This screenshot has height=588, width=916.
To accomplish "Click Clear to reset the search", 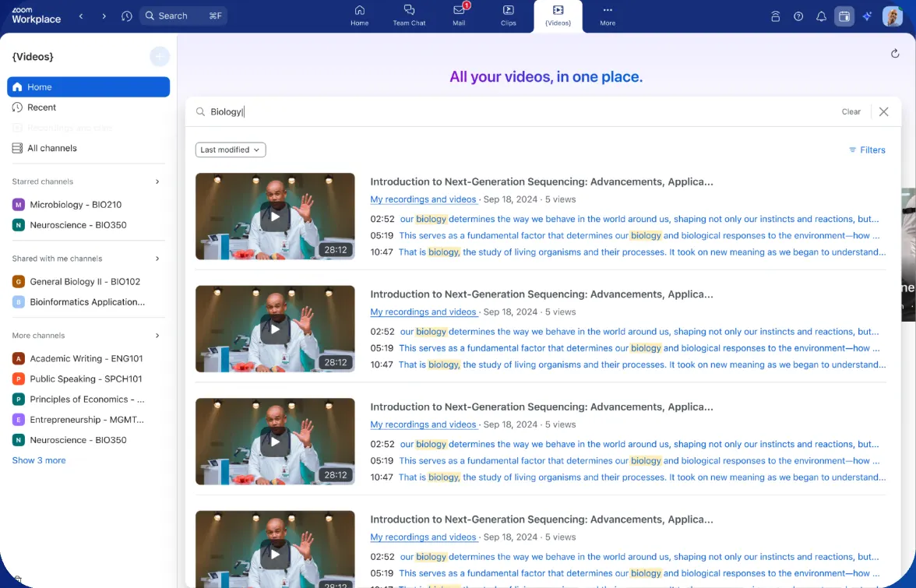I will (851, 111).
